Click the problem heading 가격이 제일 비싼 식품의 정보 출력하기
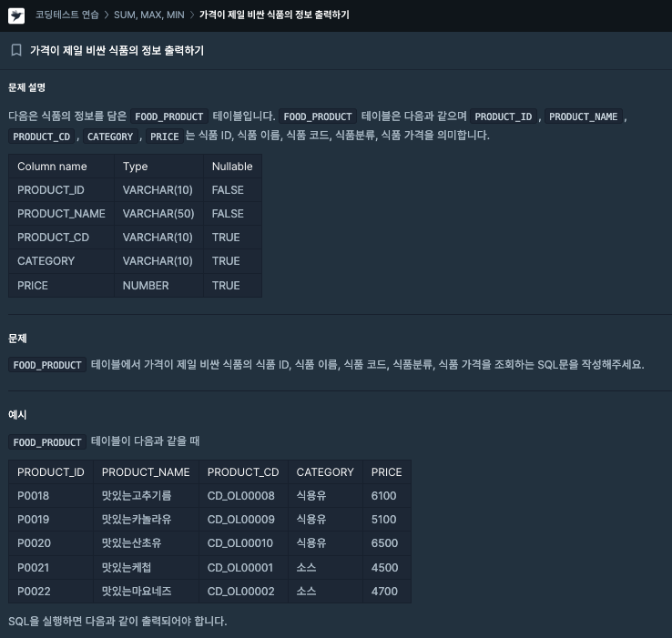Screen dimensions: 672x638 tap(117, 51)
